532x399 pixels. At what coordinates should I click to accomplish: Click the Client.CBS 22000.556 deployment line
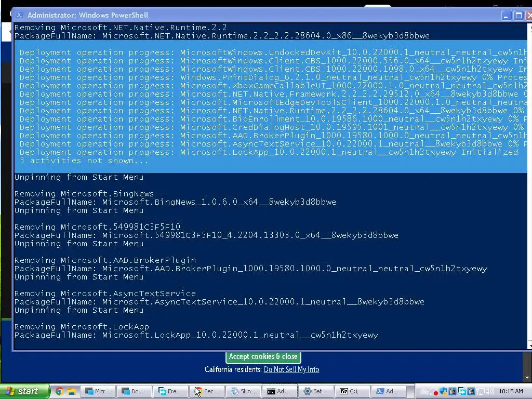273,61
